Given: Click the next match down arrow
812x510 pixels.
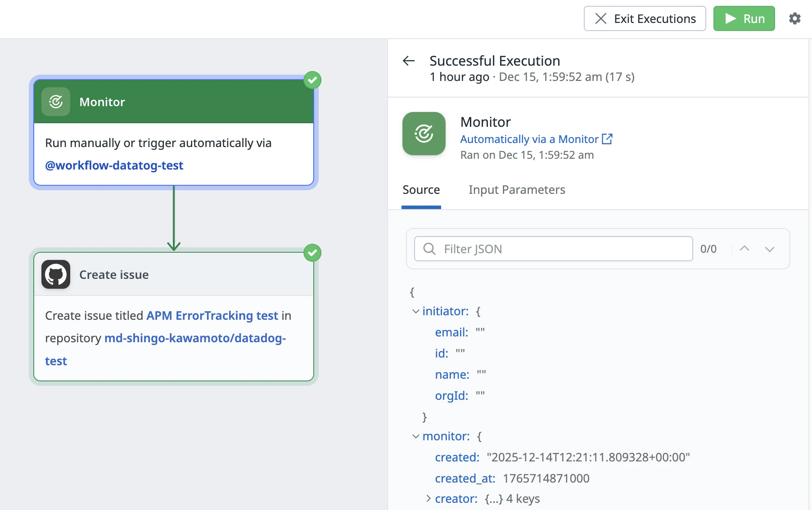Looking at the screenshot, I should (x=770, y=249).
